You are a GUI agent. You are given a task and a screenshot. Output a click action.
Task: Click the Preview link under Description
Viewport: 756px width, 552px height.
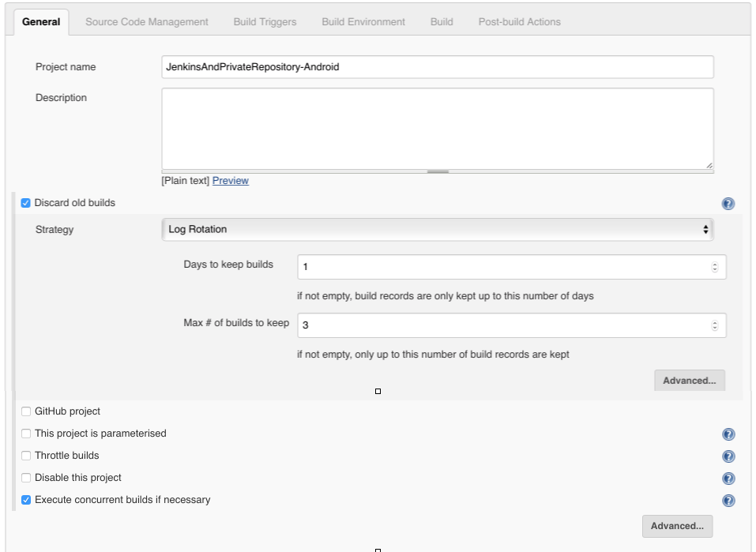point(231,181)
